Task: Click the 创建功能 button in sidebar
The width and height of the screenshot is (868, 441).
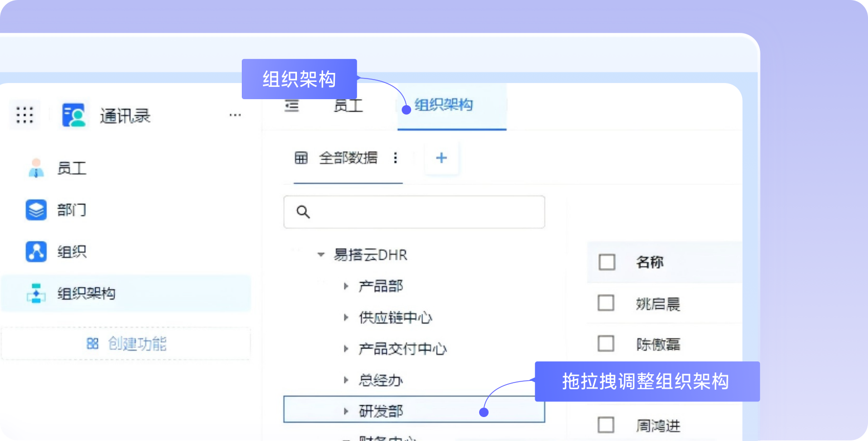Action: pos(126,344)
